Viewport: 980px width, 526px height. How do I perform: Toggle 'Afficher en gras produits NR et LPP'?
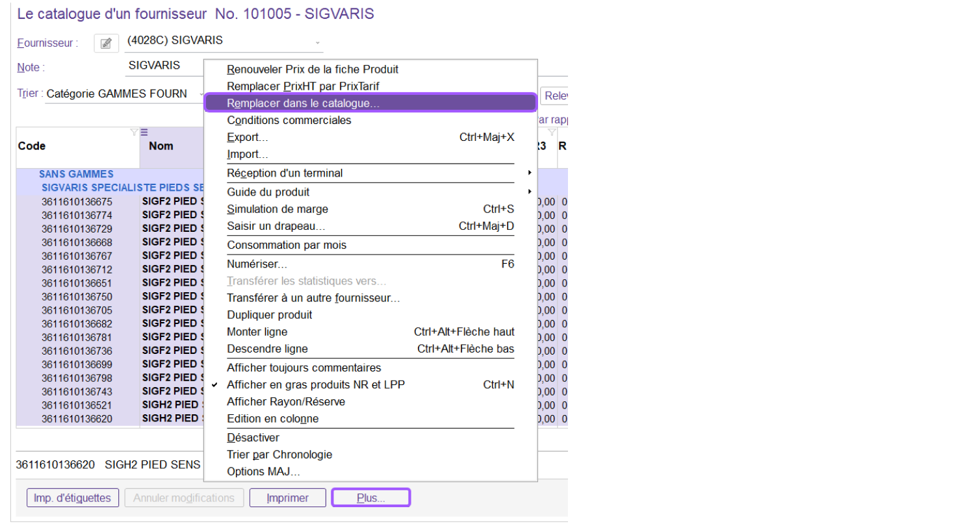coord(315,385)
